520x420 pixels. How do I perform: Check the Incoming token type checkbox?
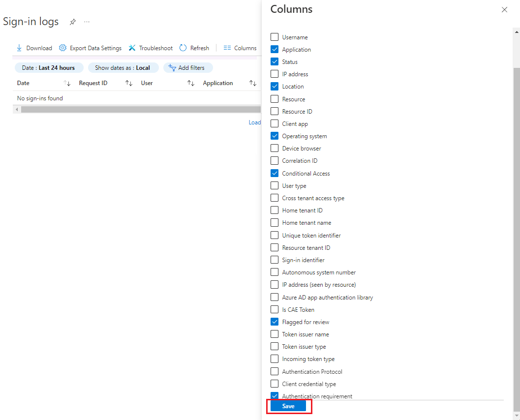pos(275,359)
